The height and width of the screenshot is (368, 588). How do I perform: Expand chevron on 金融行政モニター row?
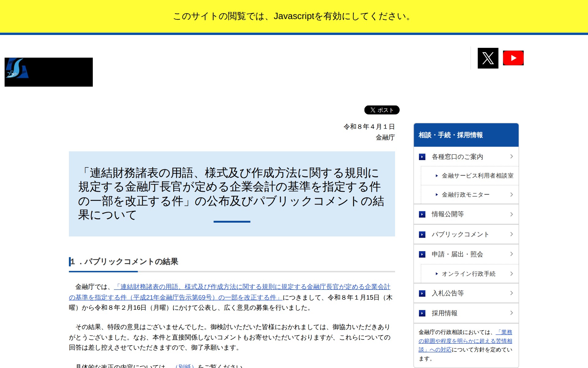tap(511, 194)
